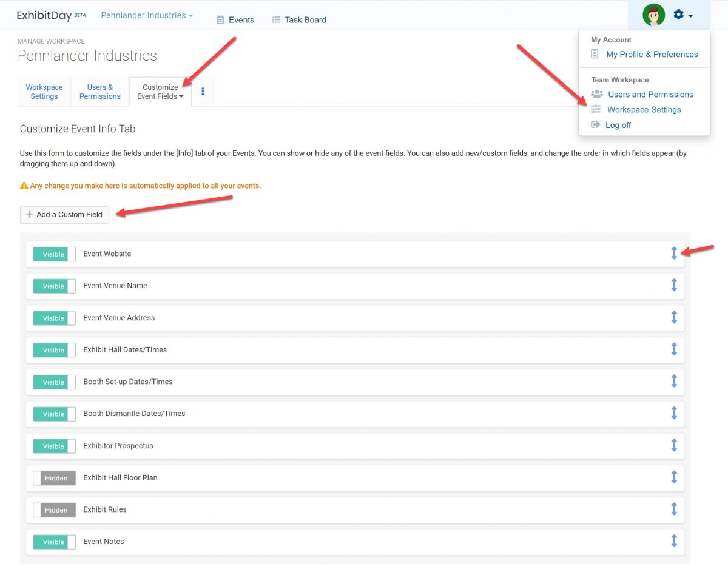The height and width of the screenshot is (575, 728).
Task: Open the Events calendar page
Action: pos(235,19)
